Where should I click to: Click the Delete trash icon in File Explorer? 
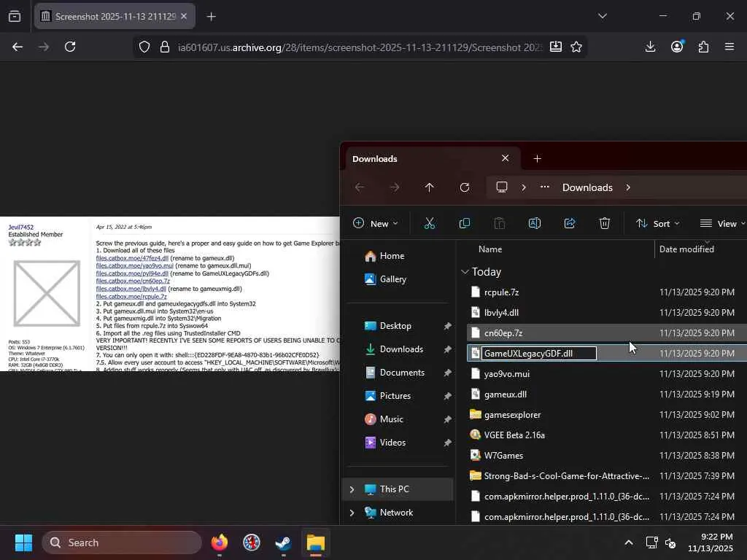[x=605, y=223]
